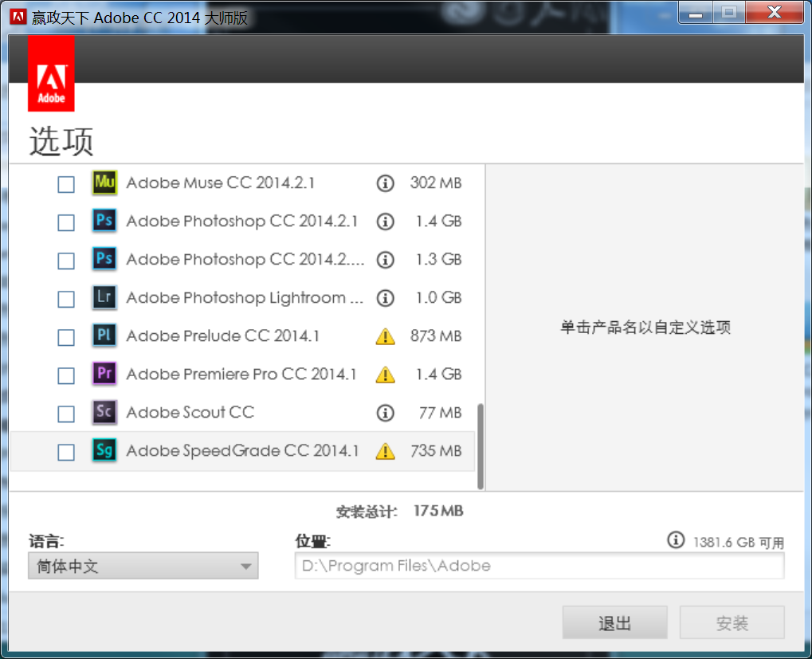
Task: Select product name Adobe Premiere Pro CC 2014.1
Action: (x=241, y=375)
